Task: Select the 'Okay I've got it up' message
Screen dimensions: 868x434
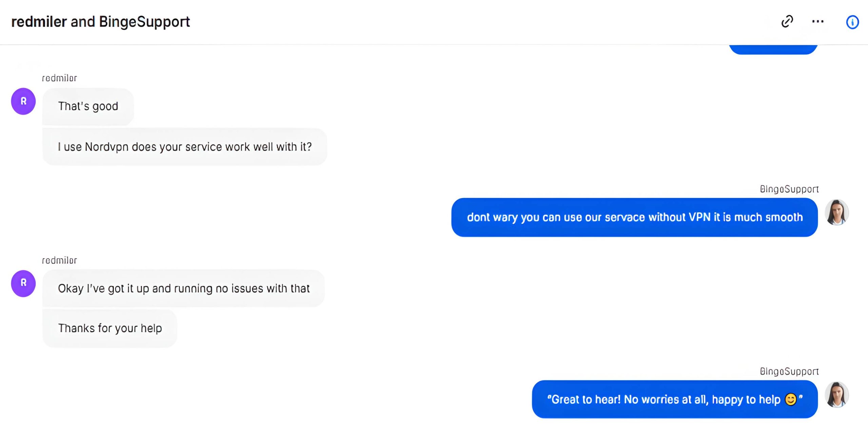Action: [x=183, y=289]
